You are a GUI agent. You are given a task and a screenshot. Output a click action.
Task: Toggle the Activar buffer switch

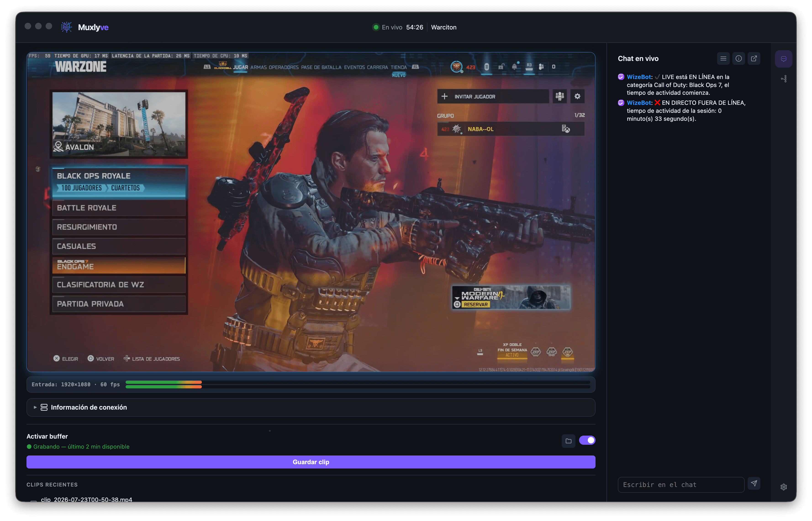(587, 440)
